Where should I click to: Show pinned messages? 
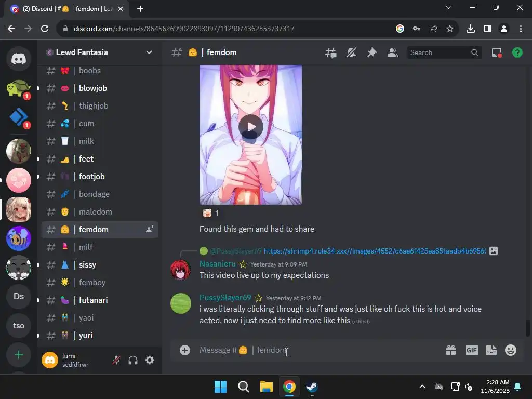372,52
